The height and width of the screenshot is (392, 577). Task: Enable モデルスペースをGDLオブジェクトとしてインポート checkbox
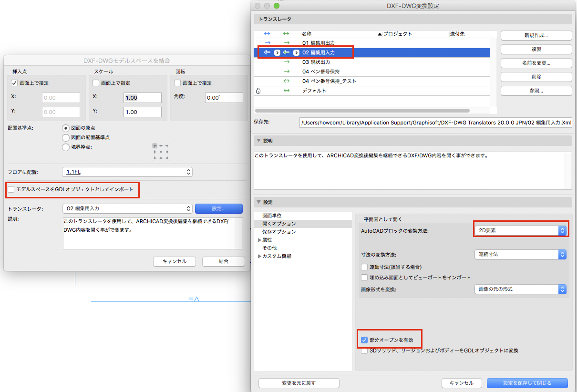click(x=11, y=190)
